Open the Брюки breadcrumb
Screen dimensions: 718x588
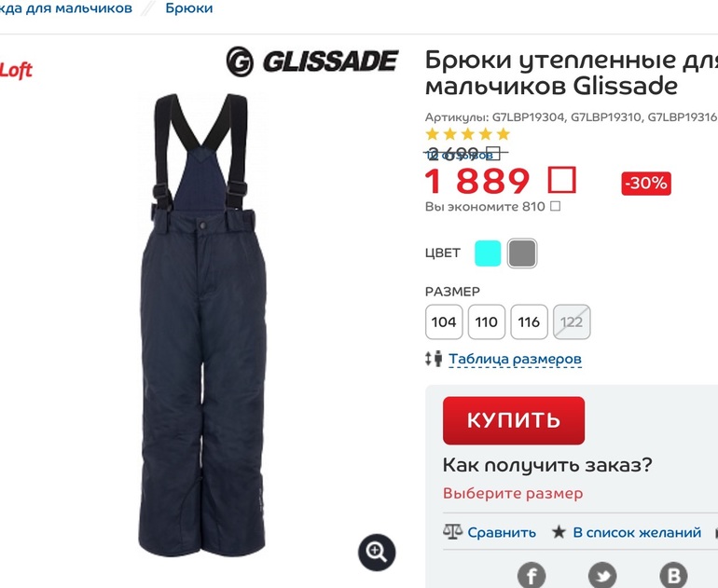[x=189, y=8]
